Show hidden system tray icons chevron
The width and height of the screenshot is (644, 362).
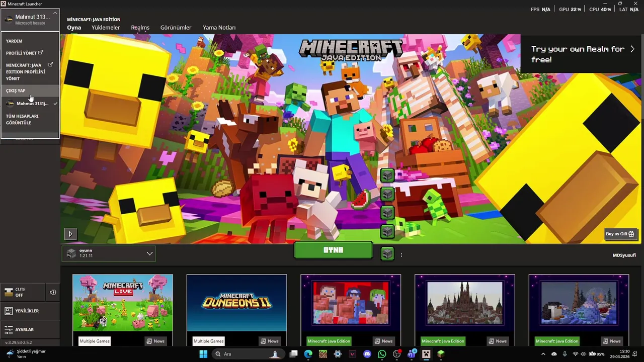(x=543, y=354)
